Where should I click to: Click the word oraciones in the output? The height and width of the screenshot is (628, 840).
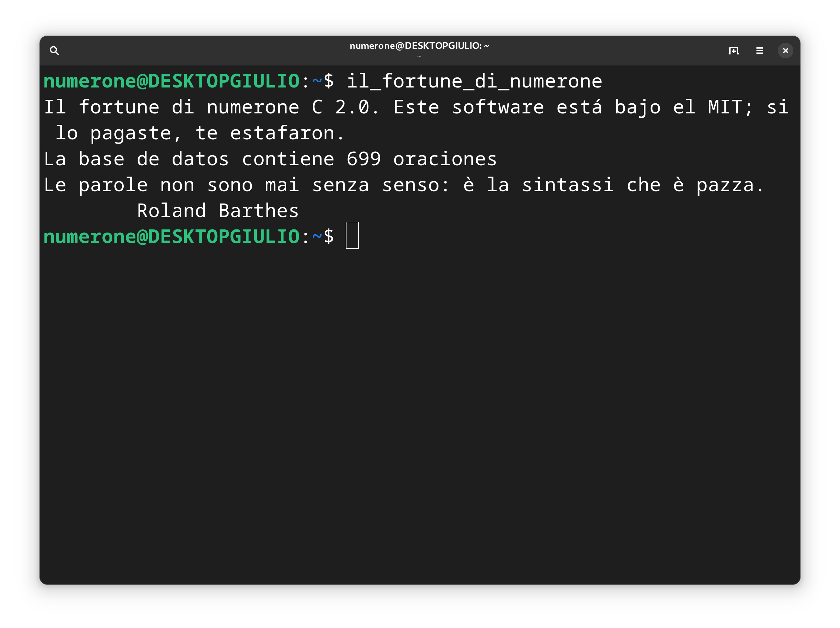click(x=445, y=159)
